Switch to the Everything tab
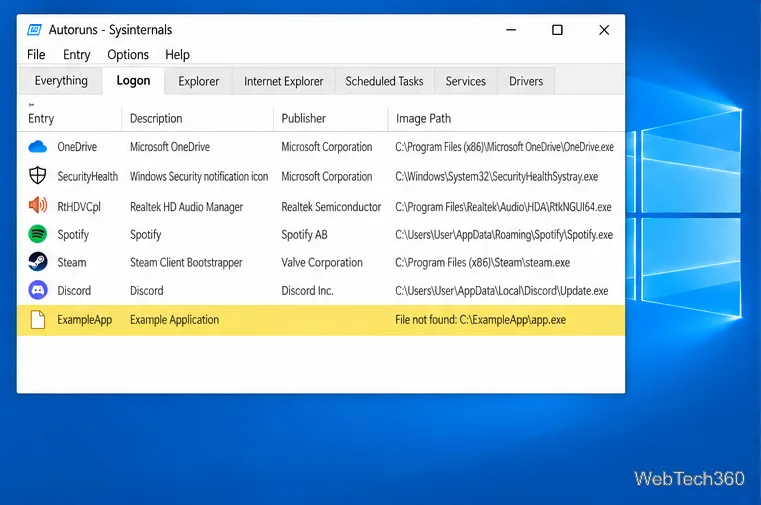Screen dimensions: 761x505 click(x=61, y=81)
